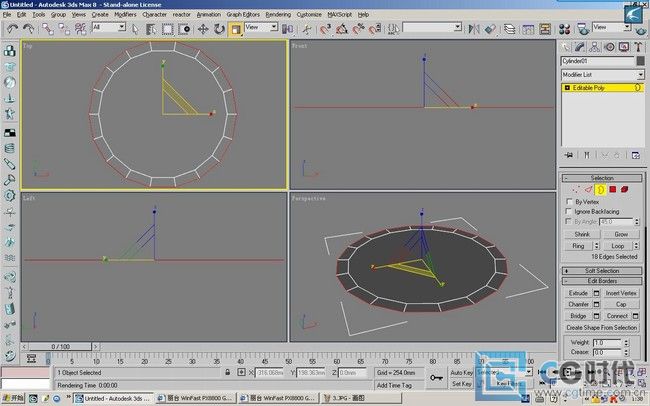Select Edge sub-object level icon
The width and height of the screenshot is (650, 406).
588,190
